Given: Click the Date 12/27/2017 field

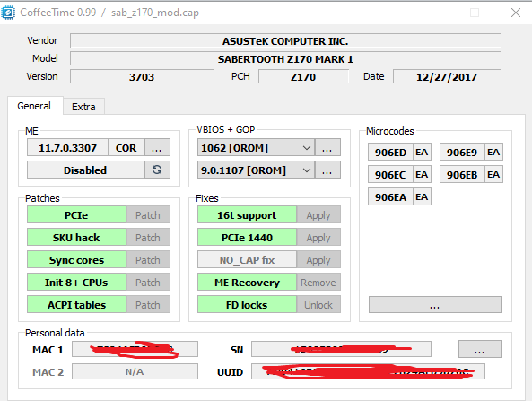Looking at the screenshot, I should tap(447, 76).
